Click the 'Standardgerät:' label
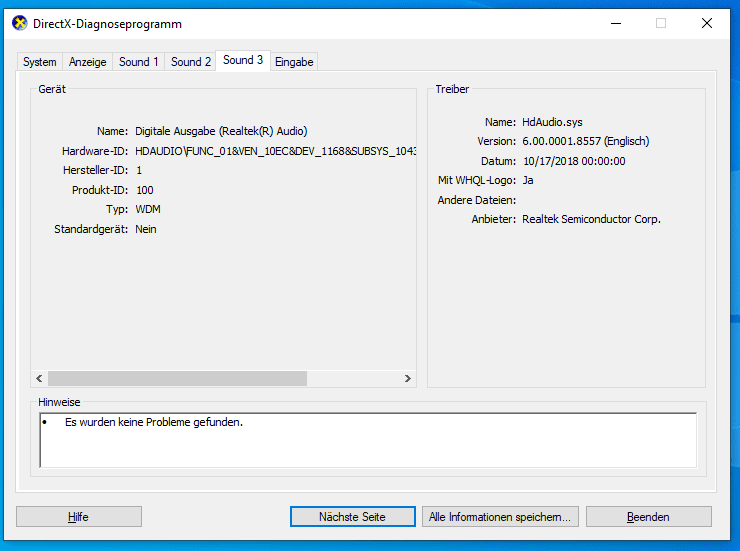 tap(91, 229)
